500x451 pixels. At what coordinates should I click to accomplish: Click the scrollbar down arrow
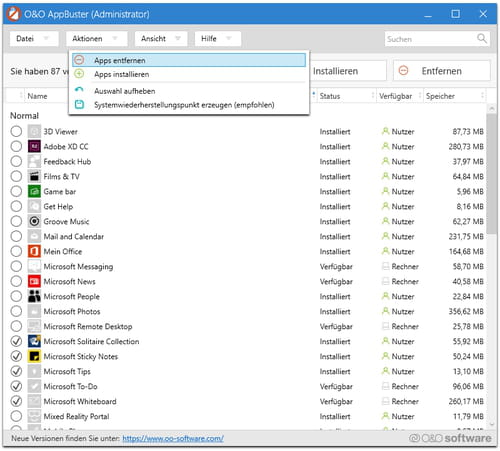[x=491, y=424]
